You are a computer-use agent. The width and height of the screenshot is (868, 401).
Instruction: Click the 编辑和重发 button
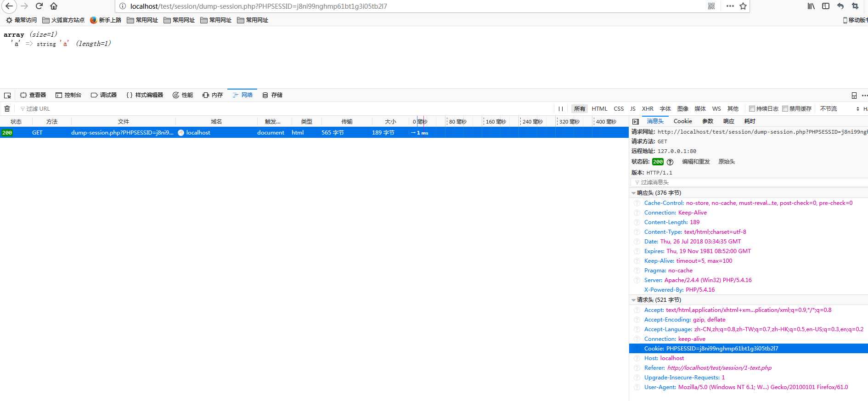(x=696, y=162)
